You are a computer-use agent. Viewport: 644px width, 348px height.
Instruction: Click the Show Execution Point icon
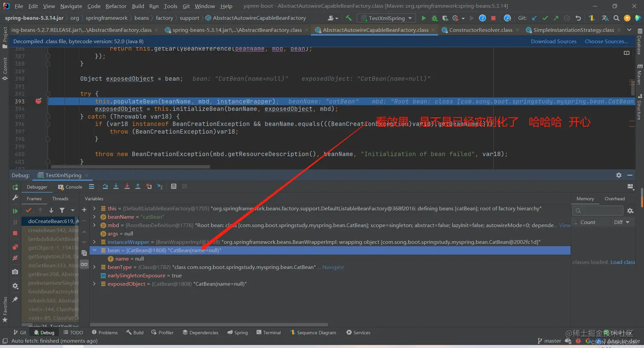pyautogui.click(x=92, y=186)
